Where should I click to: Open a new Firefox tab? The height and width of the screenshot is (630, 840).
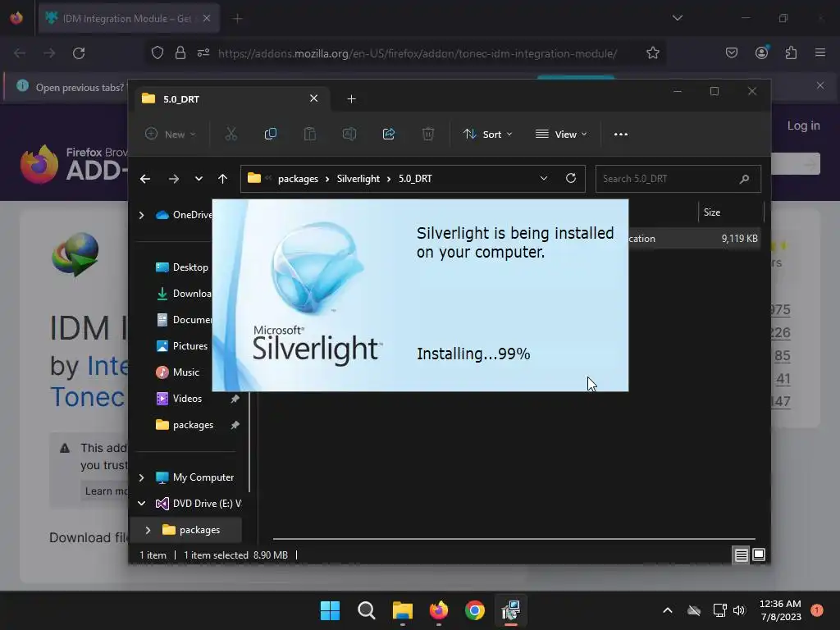pos(237,19)
